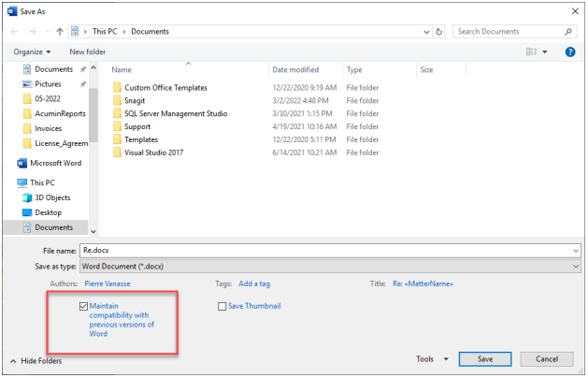Enable the Save Thumbnail checkbox
This screenshot has width=588, height=378.
(222, 306)
